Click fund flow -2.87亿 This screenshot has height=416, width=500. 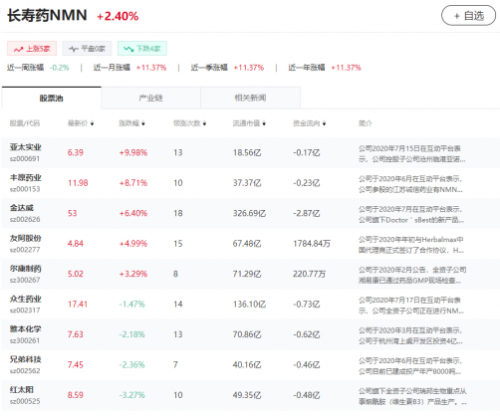coord(307,213)
